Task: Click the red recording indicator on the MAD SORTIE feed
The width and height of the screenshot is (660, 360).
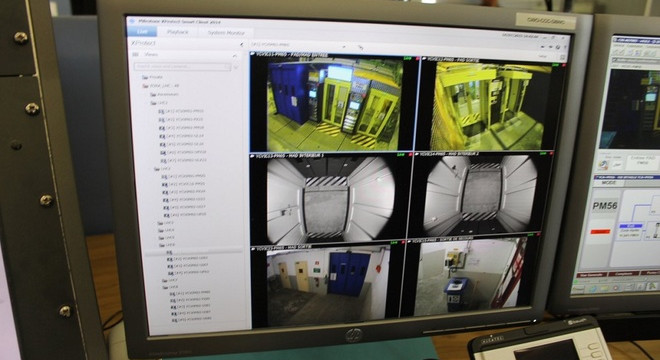Action: pyautogui.click(x=403, y=243)
